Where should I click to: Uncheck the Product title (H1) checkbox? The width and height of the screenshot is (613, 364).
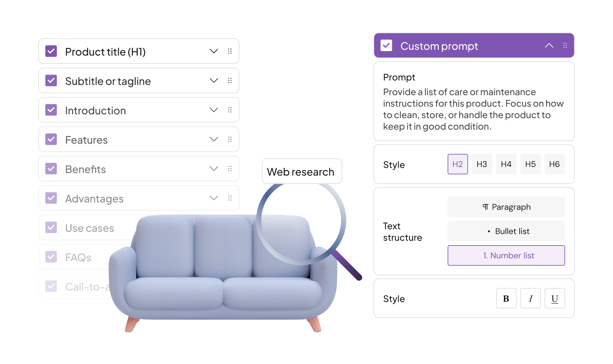51,51
